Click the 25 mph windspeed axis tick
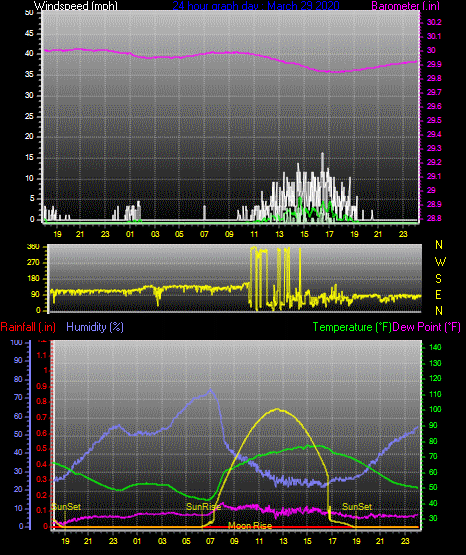Image resolution: width=466 pixels, height=555 pixels. [29, 116]
